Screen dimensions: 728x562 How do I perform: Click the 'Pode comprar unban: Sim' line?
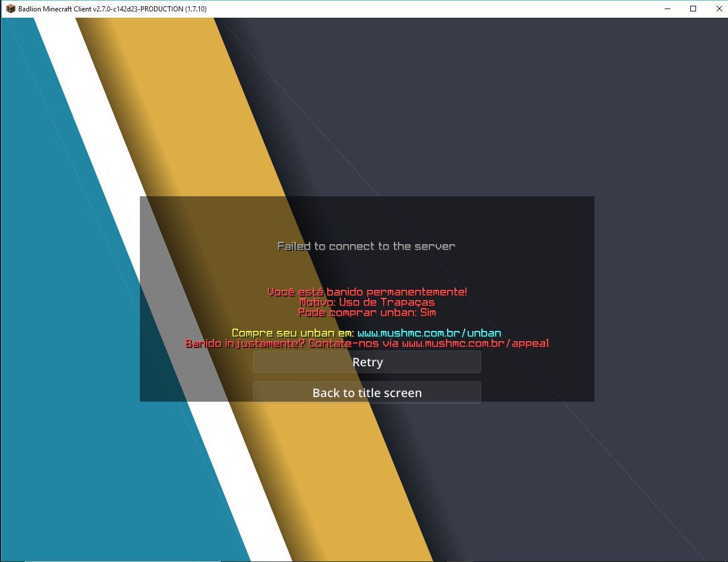(367, 313)
